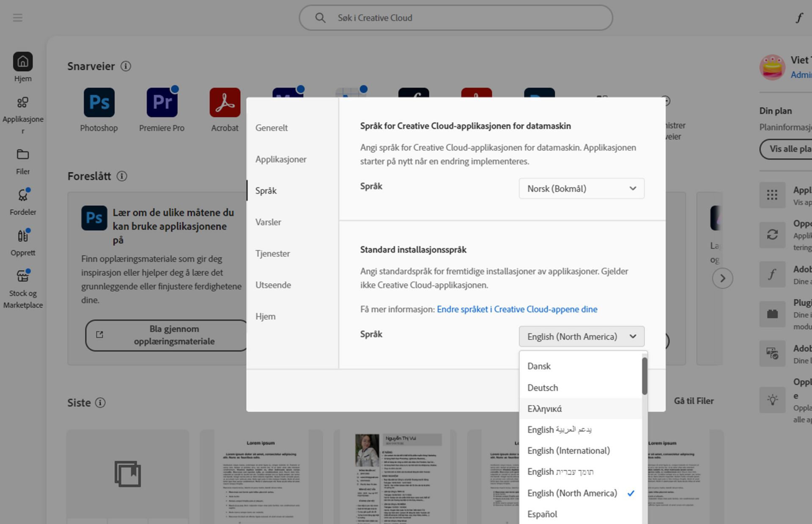Launch the Premiere Pro shortcut icon
Viewport: 812px width, 524px height.
162,102
